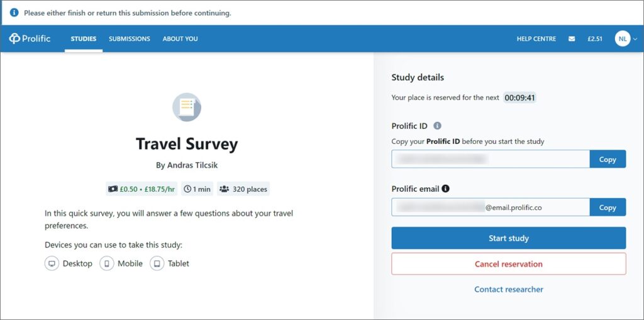Click the info icon beside Prolific email

point(445,189)
